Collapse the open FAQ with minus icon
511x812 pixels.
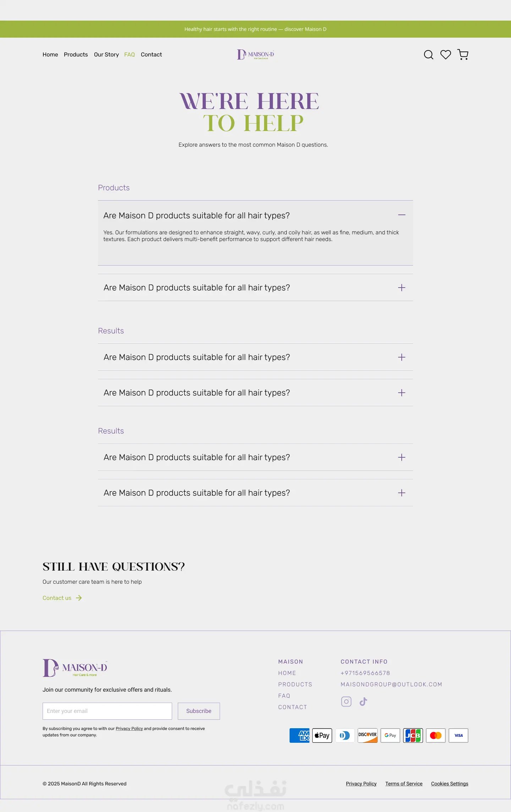[402, 215]
